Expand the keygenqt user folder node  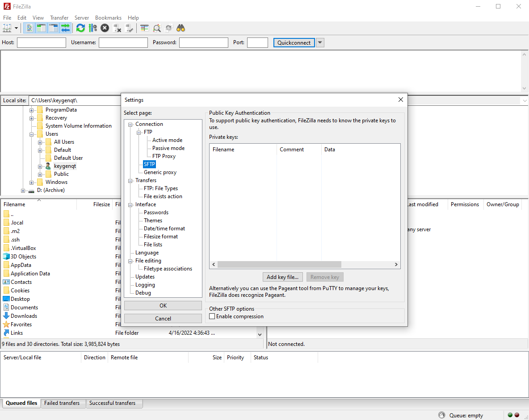tap(40, 166)
